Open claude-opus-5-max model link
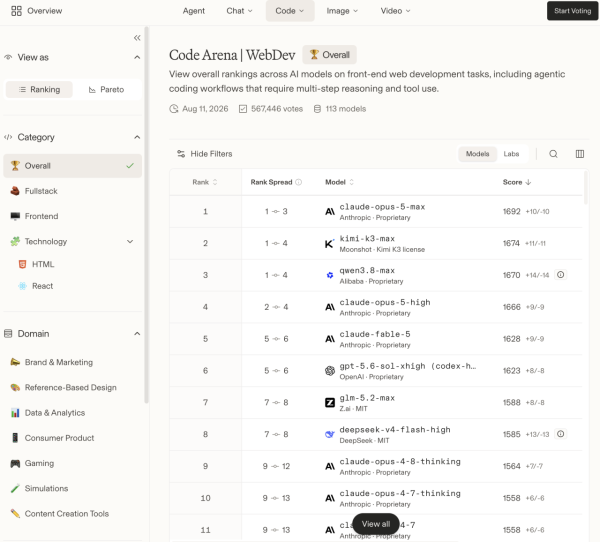The width and height of the screenshot is (600, 542). 382,207
